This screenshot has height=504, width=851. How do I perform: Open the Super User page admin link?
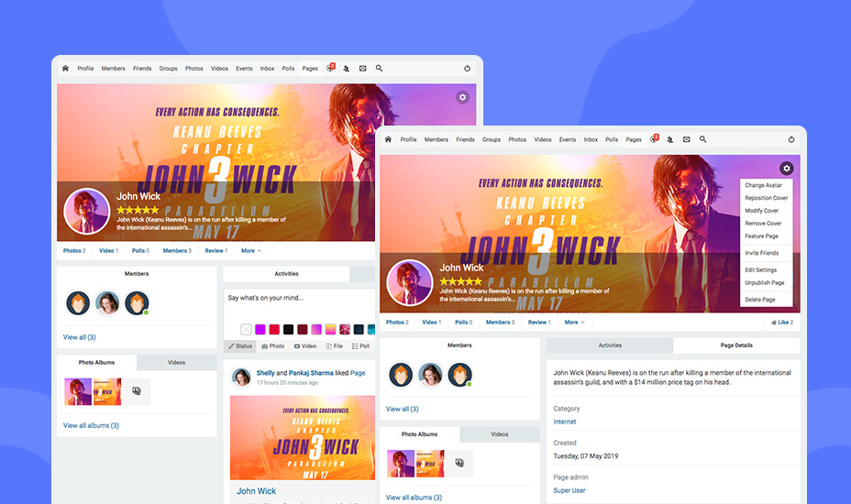point(569,490)
